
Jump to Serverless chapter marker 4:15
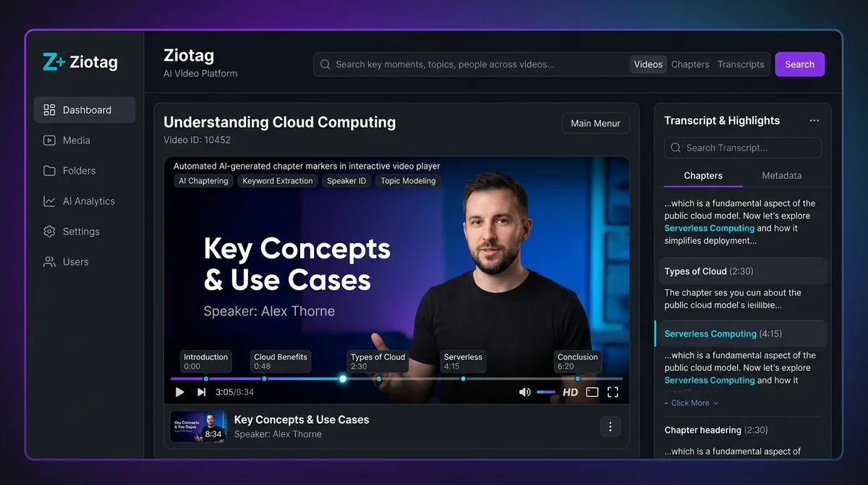click(x=463, y=361)
